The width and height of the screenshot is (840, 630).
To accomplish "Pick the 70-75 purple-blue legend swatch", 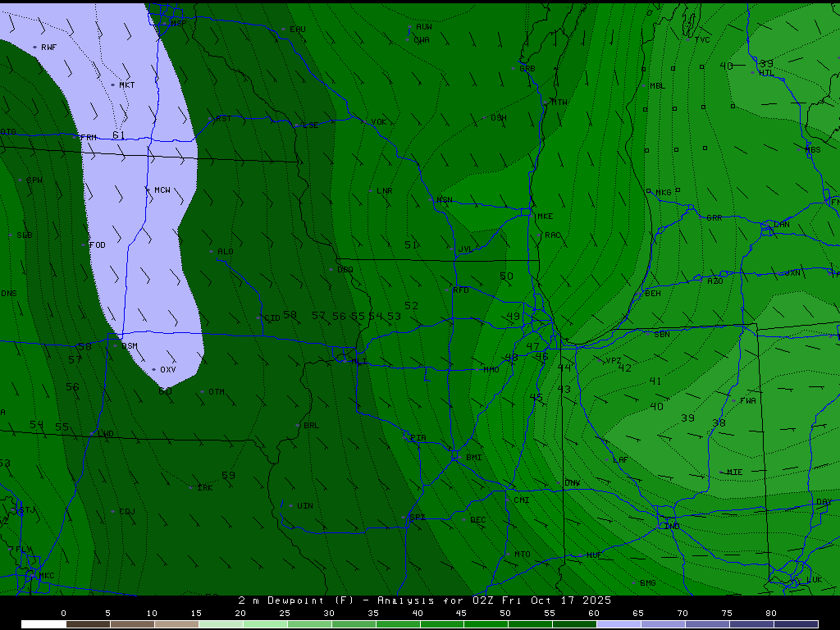I will tap(706, 624).
